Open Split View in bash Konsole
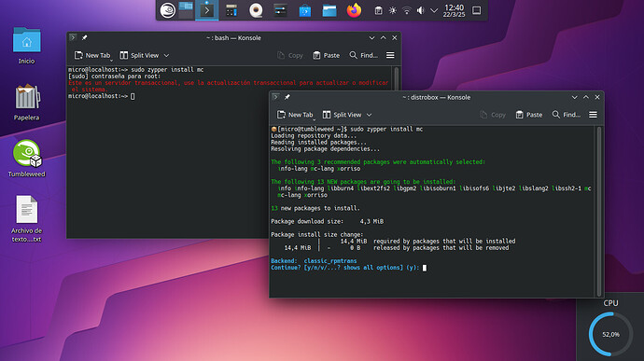Viewport: 644px width, 361px height. click(140, 55)
